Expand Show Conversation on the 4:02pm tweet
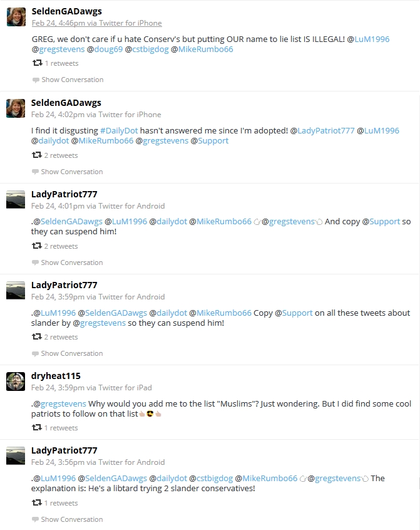The width and height of the screenshot is (420, 530). click(72, 172)
